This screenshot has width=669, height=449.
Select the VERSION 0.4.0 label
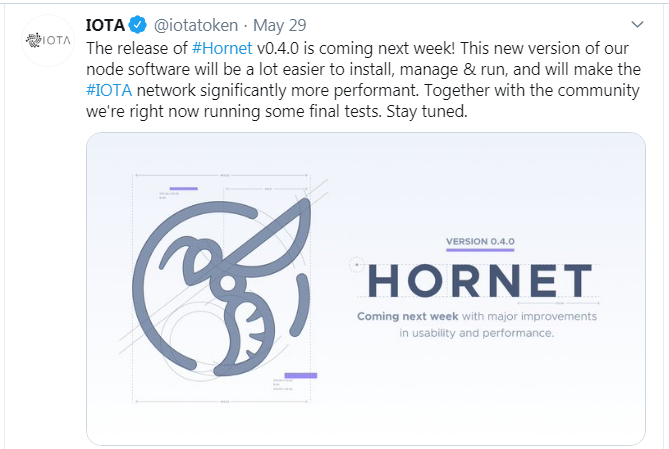tap(480, 242)
